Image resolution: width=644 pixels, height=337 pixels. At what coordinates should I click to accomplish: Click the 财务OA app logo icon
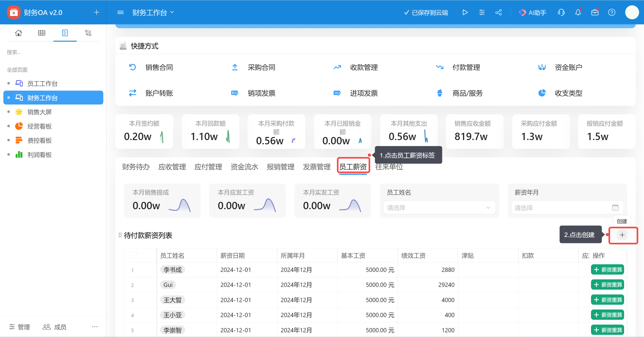point(14,12)
